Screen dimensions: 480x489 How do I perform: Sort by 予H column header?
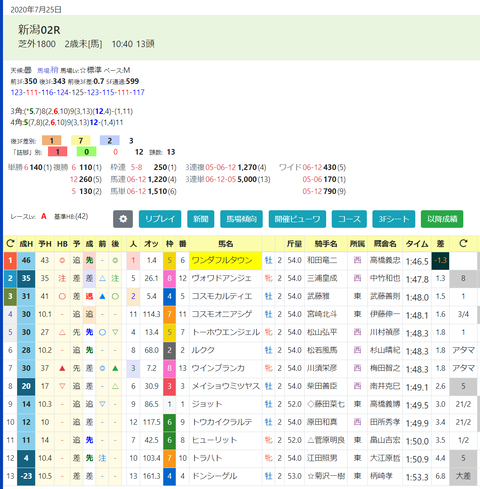pyautogui.click(x=45, y=244)
